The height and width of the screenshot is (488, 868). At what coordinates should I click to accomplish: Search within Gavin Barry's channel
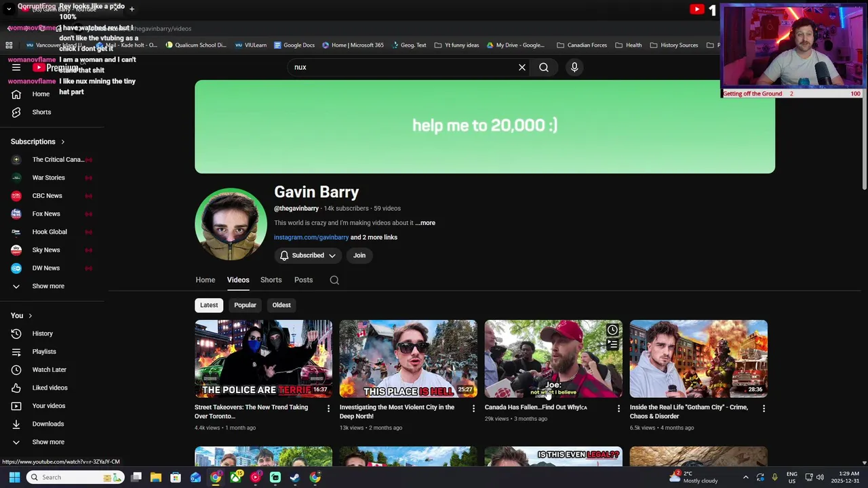click(334, 280)
